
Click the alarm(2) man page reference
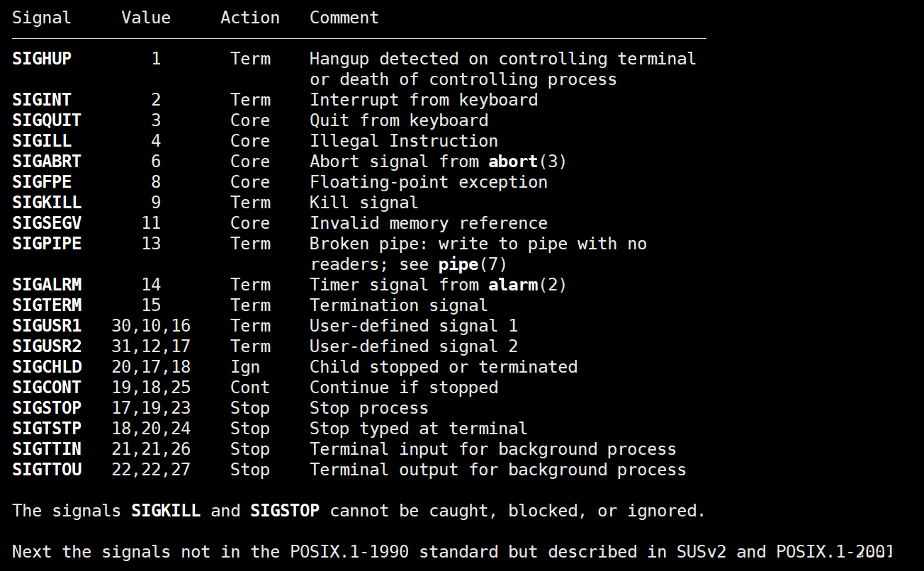(x=527, y=285)
